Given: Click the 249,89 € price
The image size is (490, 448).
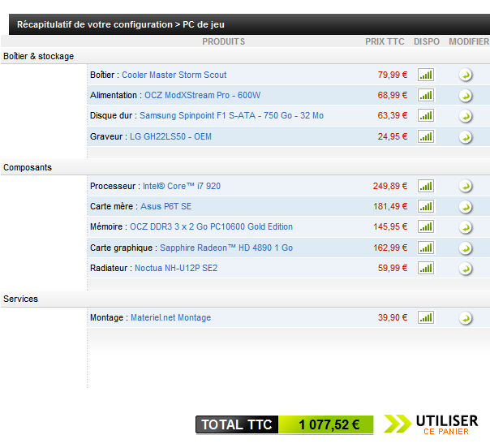Looking at the screenshot, I should (390, 186).
